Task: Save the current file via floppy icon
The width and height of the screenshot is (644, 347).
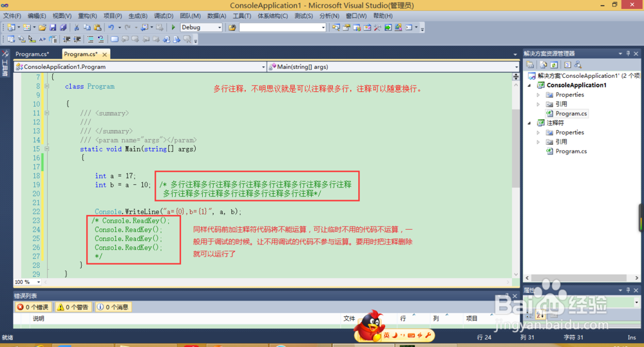Action: coord(53,28)
